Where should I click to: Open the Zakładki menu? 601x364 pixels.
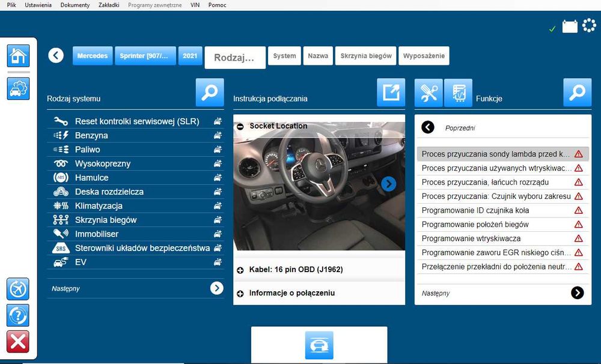click(108, 5)
